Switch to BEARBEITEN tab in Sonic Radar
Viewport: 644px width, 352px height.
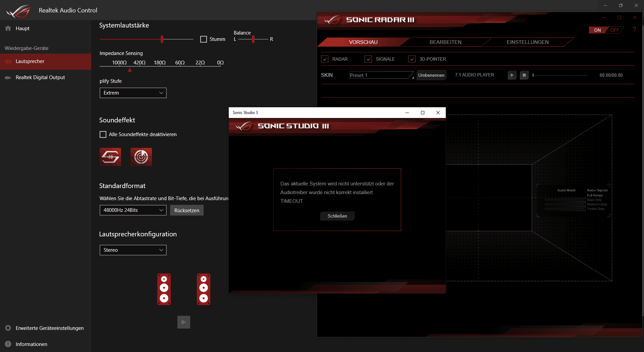pos(445,42)
